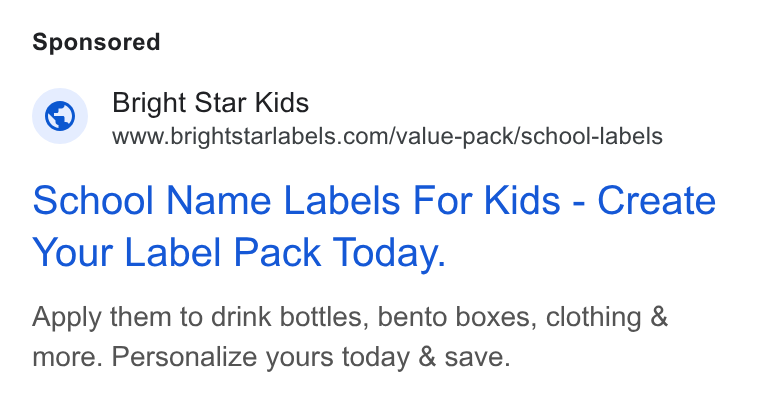This screenshot has height=398, width=760.
Task: Click the 'more.' word in the description
Action: (x=67, y=357)
